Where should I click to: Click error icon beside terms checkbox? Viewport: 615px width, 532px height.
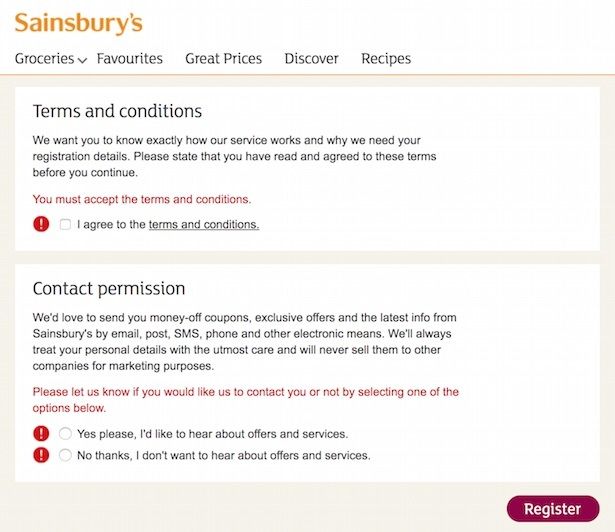[41, 224]
